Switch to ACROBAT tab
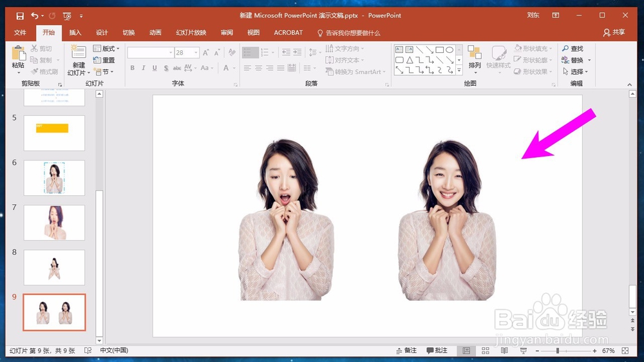 pos(289,32)
